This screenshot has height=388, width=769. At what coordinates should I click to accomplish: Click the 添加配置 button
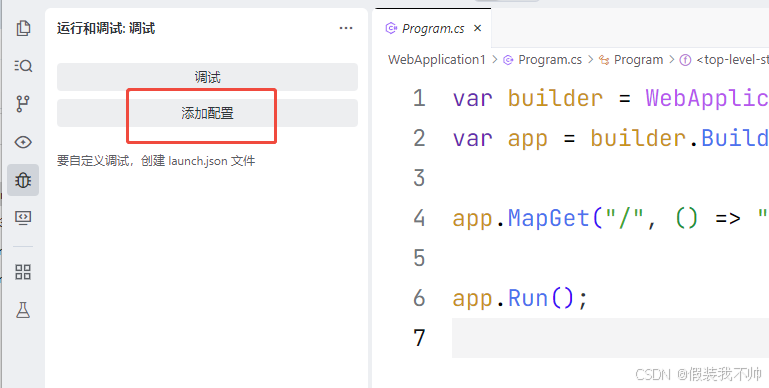tap(207, 113)
